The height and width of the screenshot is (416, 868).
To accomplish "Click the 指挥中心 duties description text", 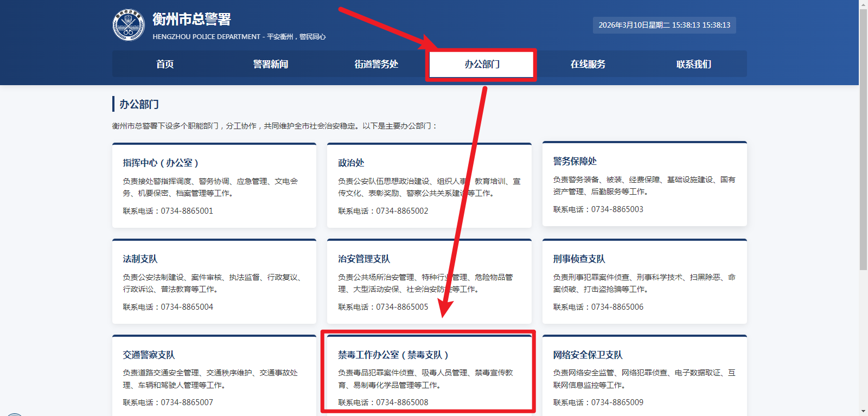I will 210,187.
